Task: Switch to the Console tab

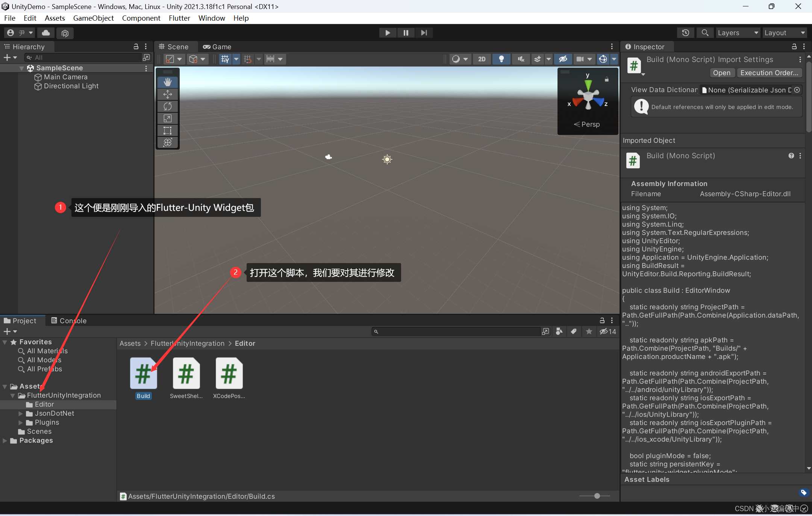Action: click(x=69, y=321)
